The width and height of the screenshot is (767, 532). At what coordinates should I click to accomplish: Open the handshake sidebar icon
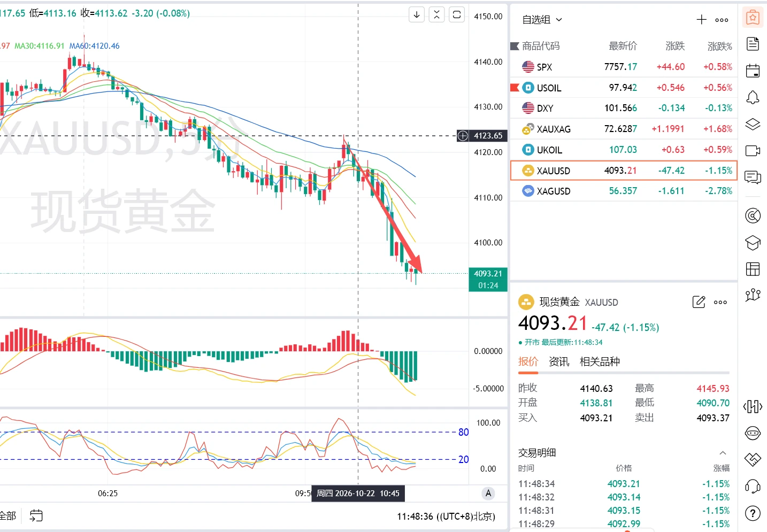tap(753, 459)
